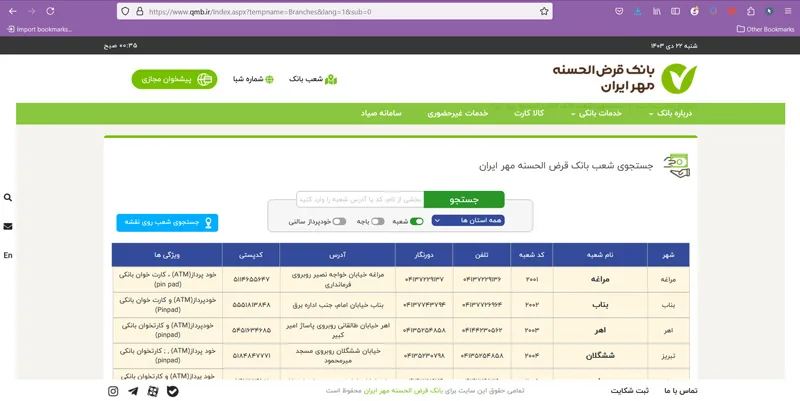Screen dimensions: 800x401
Task: Click the Import bookmarks link
Action: click(39, 30)
